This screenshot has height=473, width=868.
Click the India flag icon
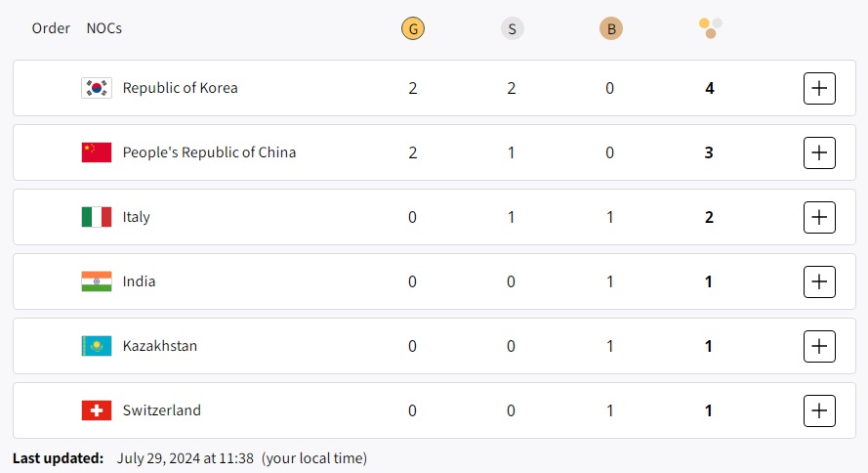click(x=97, y=281)
